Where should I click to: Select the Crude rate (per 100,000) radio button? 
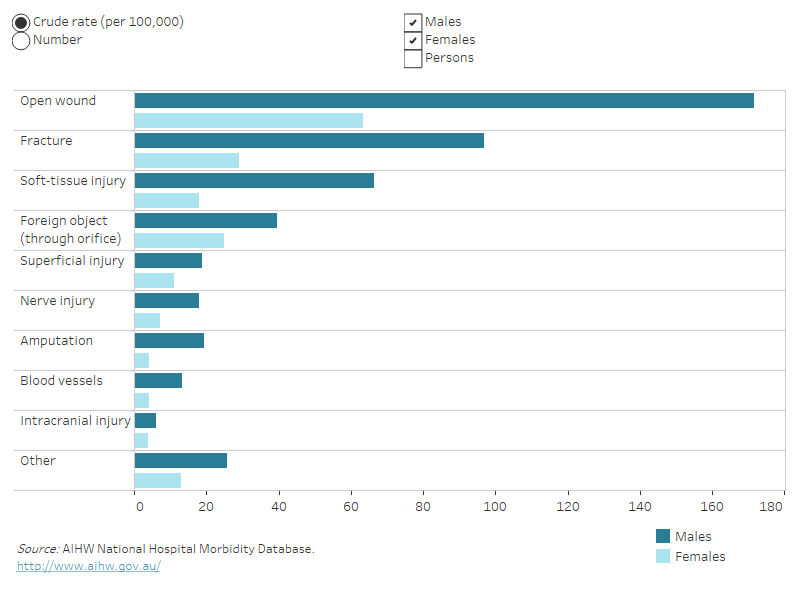click(21, 22)
